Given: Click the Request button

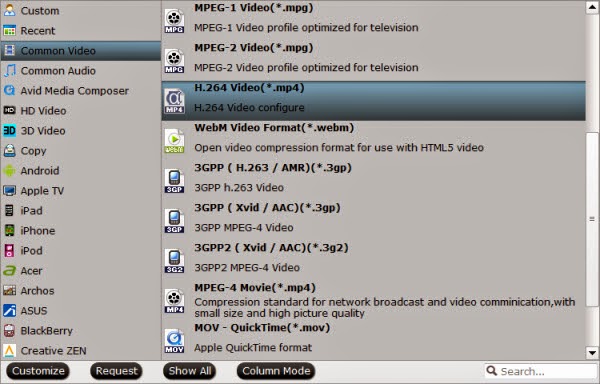Looking at the screenshot, I should [116, 371].
